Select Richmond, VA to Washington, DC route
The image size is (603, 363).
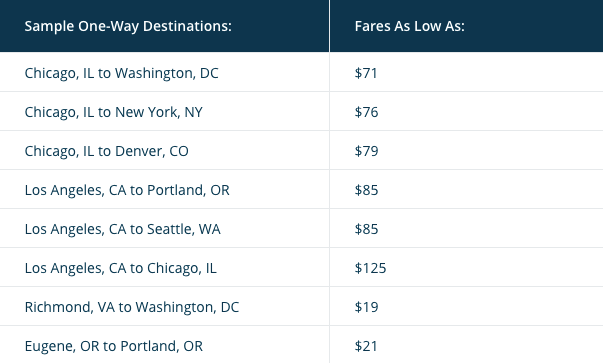pos(132,307)
